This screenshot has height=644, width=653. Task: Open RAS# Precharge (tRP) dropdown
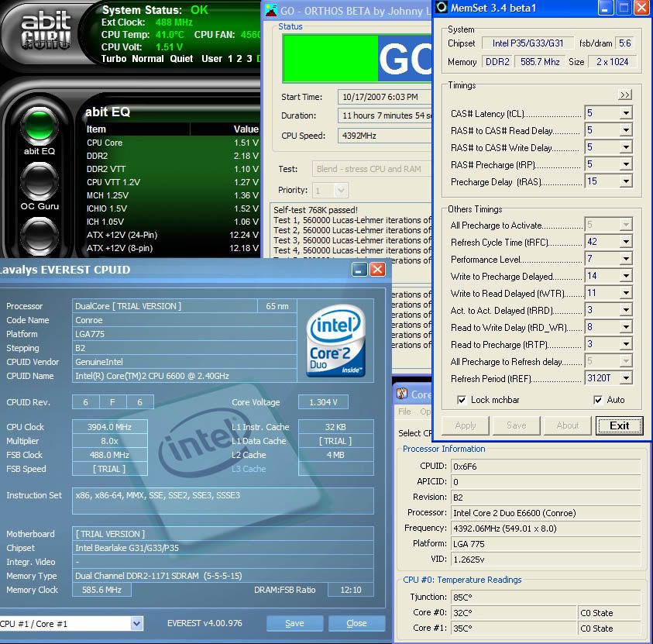(x=626, y=164)
